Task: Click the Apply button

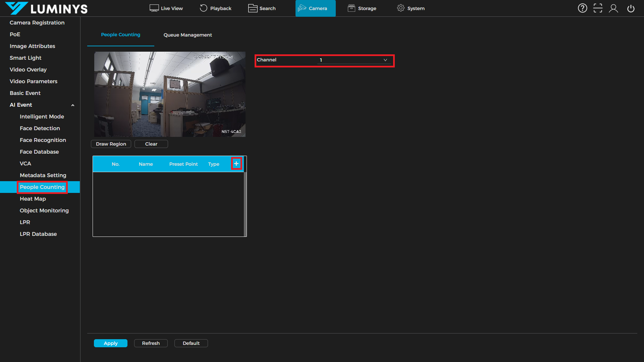Action: pyautogui.click(x=110, y=343)
